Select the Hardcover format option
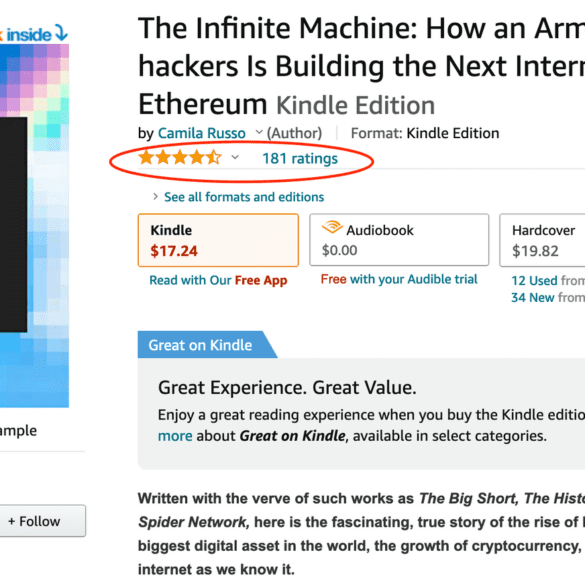Viewport: 585px width, 585px height. click(x=542, y=240)
